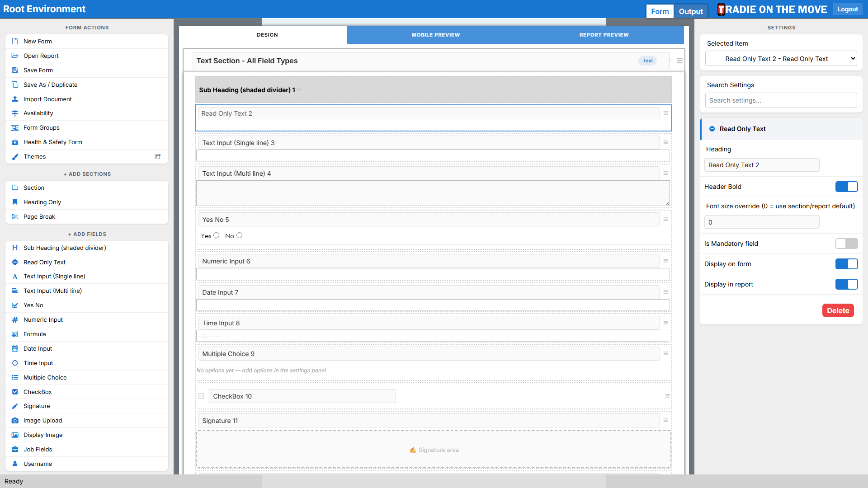
Task: Tick the CheckBox 10 checkbox
Action: (x=201, y=396)
